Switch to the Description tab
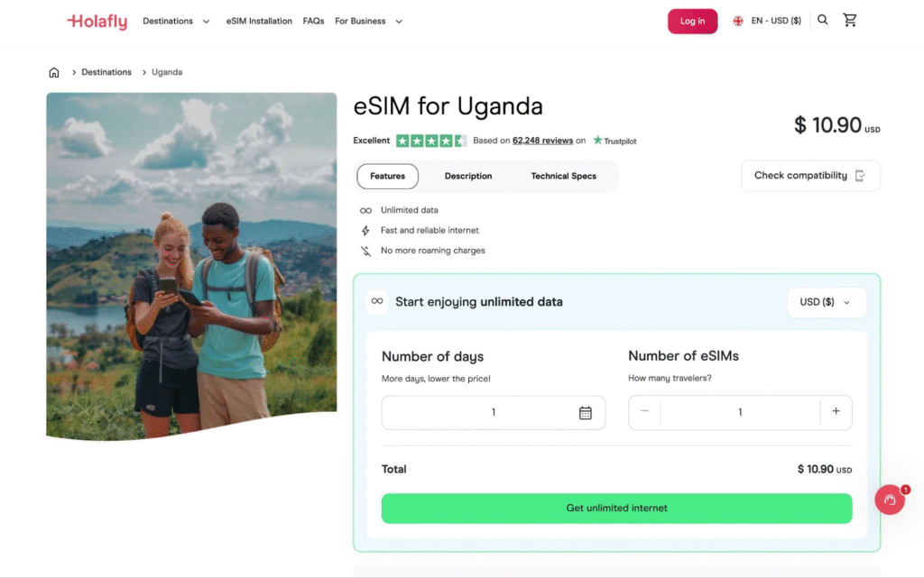This screenshot has height=578, width=924. (468, 176)
